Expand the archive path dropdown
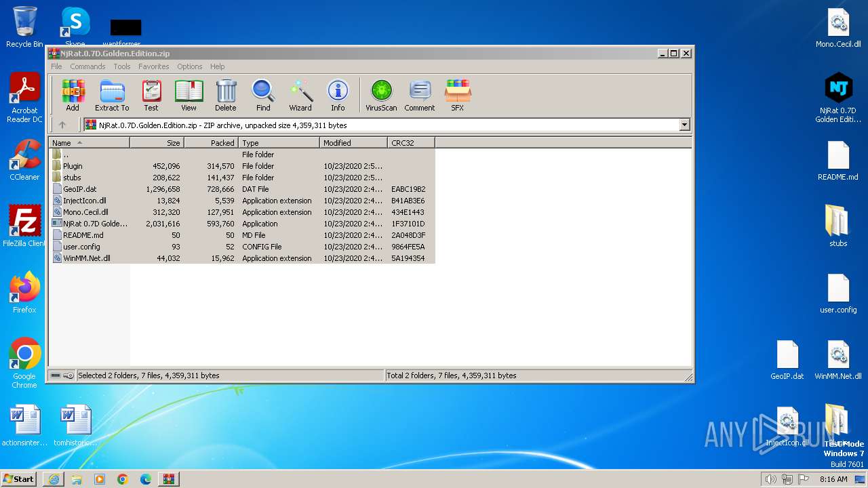The height and width of the screenshot is (488, 868). [684, 125]
